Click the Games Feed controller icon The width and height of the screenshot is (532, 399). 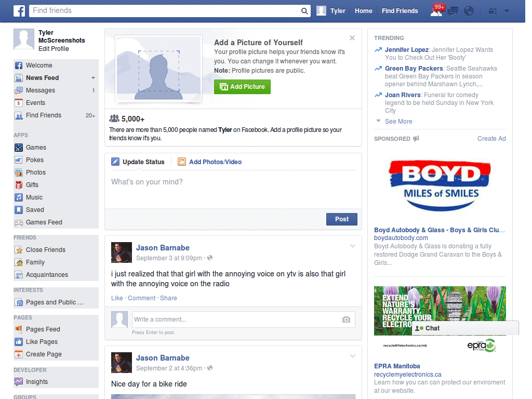click(x=19, y=222)
